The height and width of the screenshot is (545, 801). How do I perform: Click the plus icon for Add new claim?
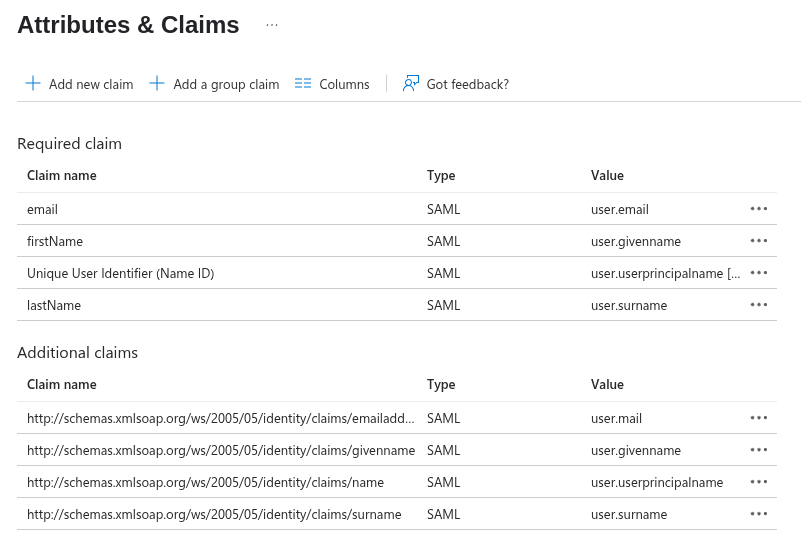(x=33, y=84)
